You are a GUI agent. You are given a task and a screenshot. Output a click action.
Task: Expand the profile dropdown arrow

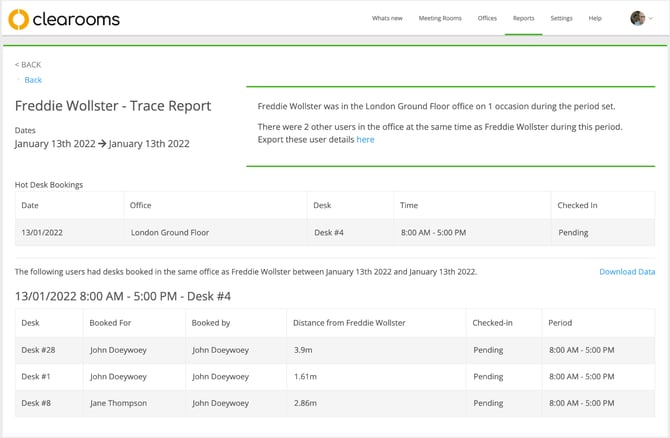coord(652,19)
